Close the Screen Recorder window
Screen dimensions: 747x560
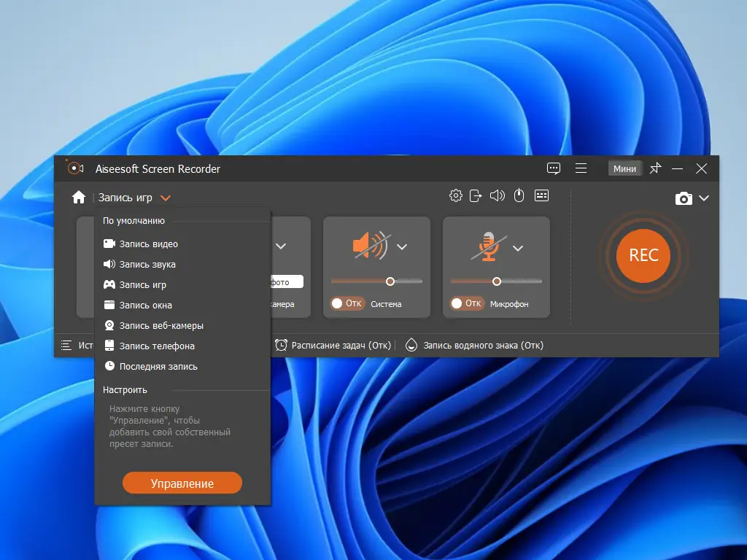[701, 168]
